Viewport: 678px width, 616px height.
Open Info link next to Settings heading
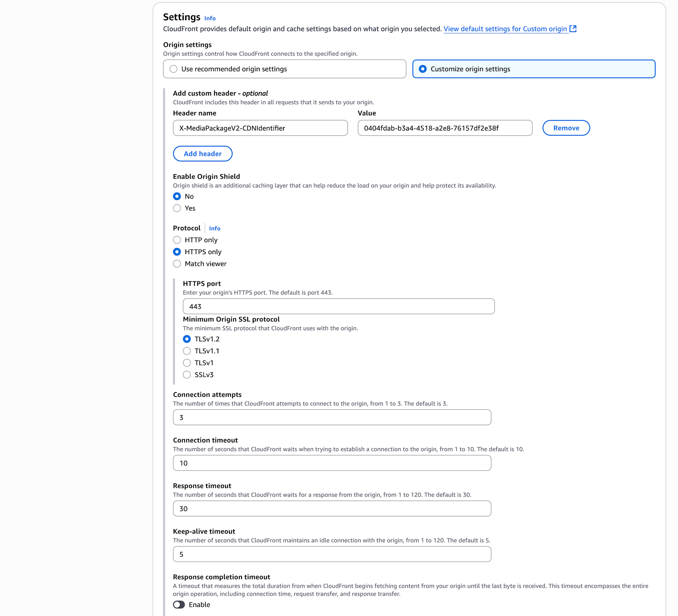(x=210, y=18)
